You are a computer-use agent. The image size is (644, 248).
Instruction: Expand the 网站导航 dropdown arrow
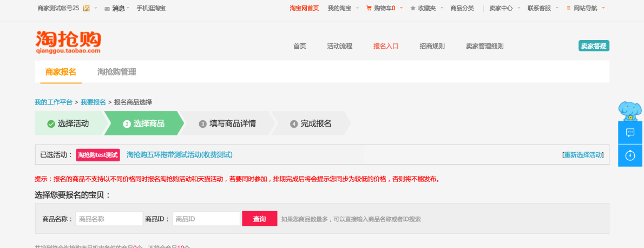[x=603, y=8]
